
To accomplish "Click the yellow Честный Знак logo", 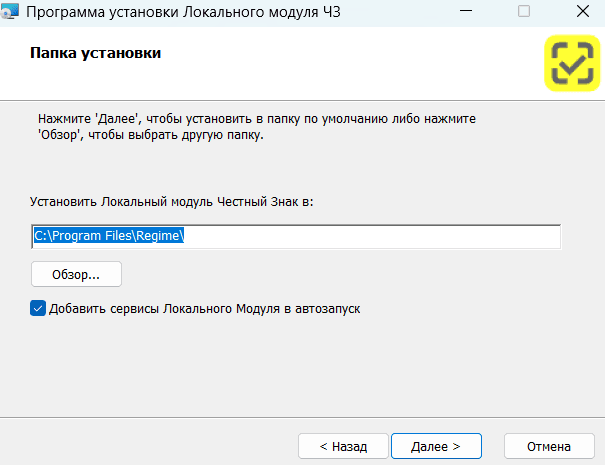I will tap(573, 65).
